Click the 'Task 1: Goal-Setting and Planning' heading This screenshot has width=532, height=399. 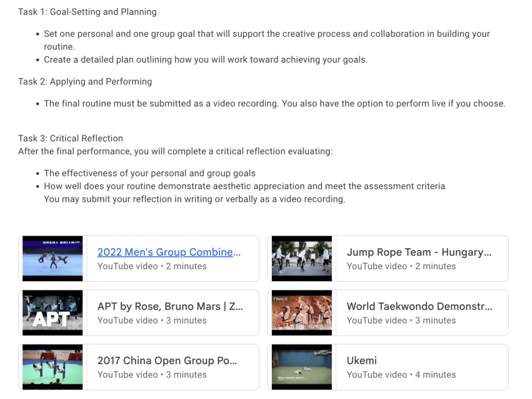(87, 12)
